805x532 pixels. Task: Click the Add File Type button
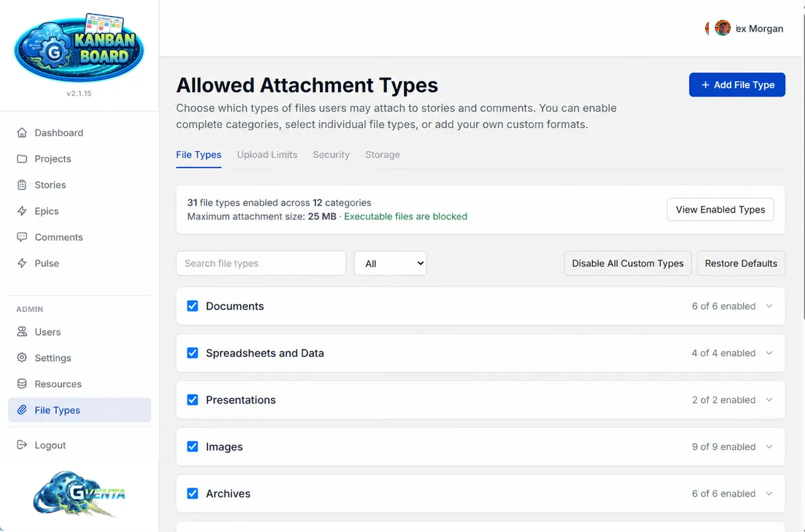coord(737,85)
